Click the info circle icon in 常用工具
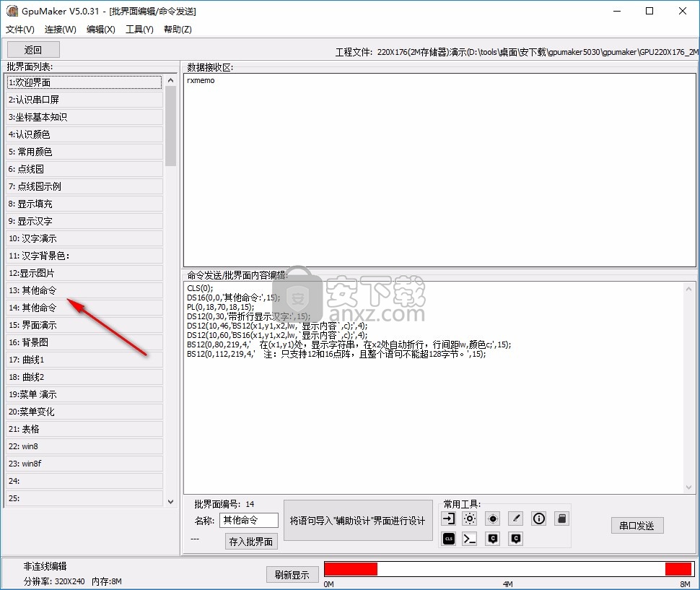The width and height of the screenshot is (700, 590). click(x=539, y=519)
